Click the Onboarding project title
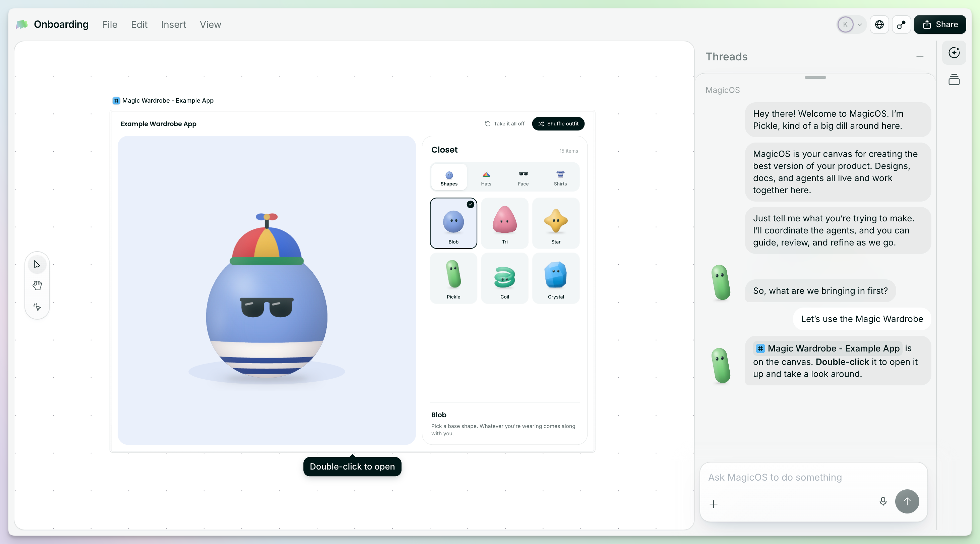The height and width of the screenshot is (544, 980). (x=61, y=25)
